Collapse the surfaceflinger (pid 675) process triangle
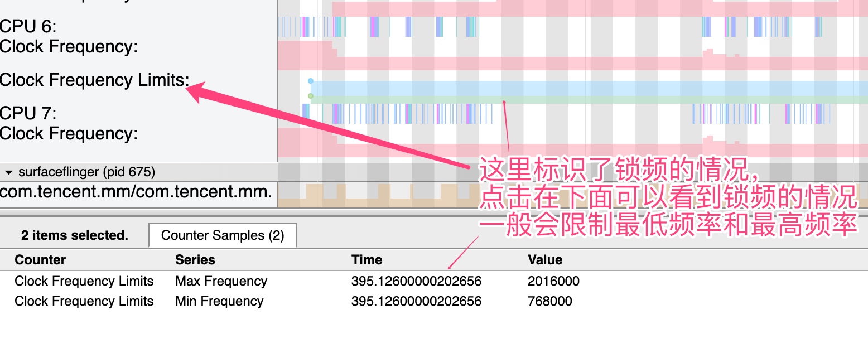This screenshot has height=348, width=868. point(9,172)
